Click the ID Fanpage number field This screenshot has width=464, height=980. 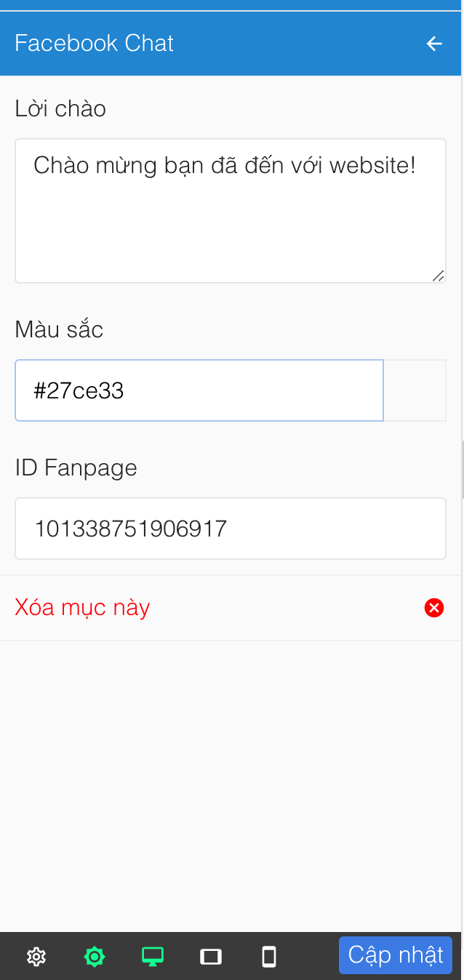pos(230,529)
